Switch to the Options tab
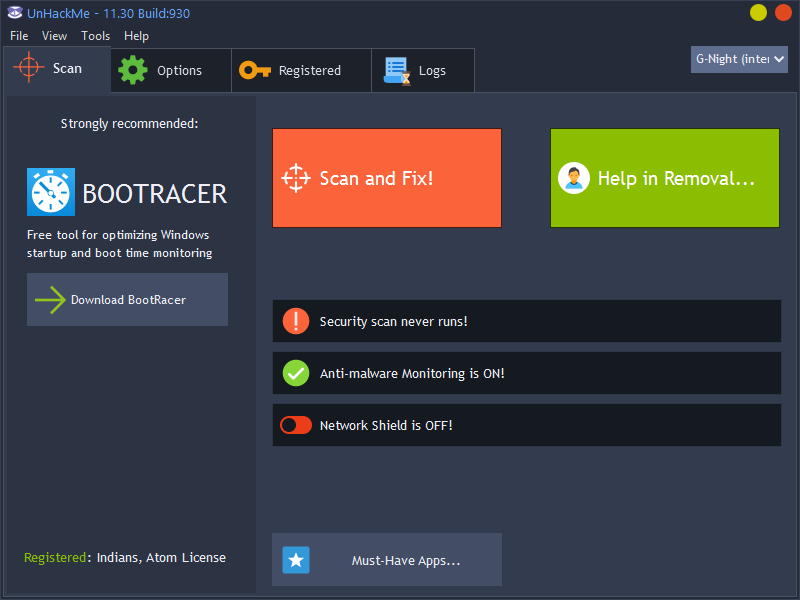This screenshot has width=800, height=600. click(170, 70)
